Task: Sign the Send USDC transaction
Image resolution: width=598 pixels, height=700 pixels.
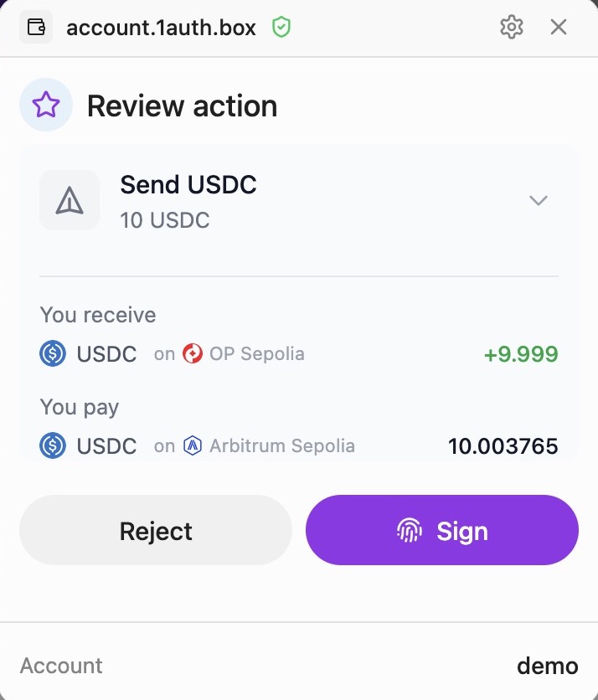Action: click(x=442, y=530)
